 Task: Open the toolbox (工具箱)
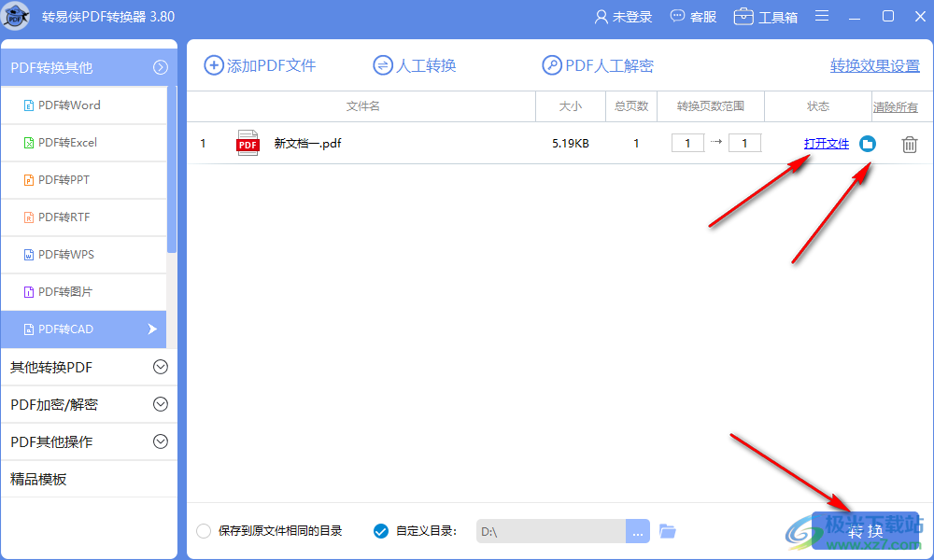coord(766,17)
